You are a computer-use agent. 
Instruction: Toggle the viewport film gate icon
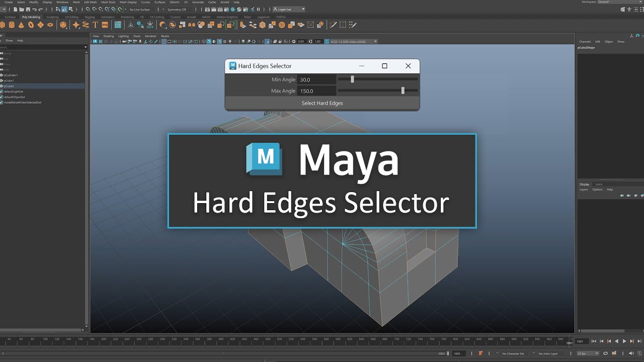coord(169,41)
